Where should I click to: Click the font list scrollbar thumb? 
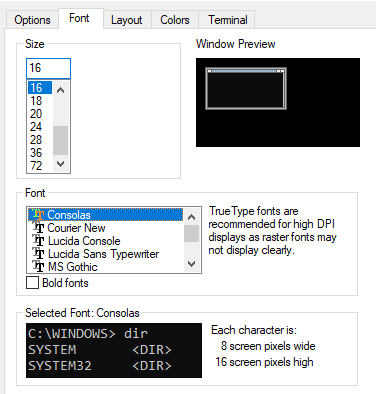[x=192, y=233]
